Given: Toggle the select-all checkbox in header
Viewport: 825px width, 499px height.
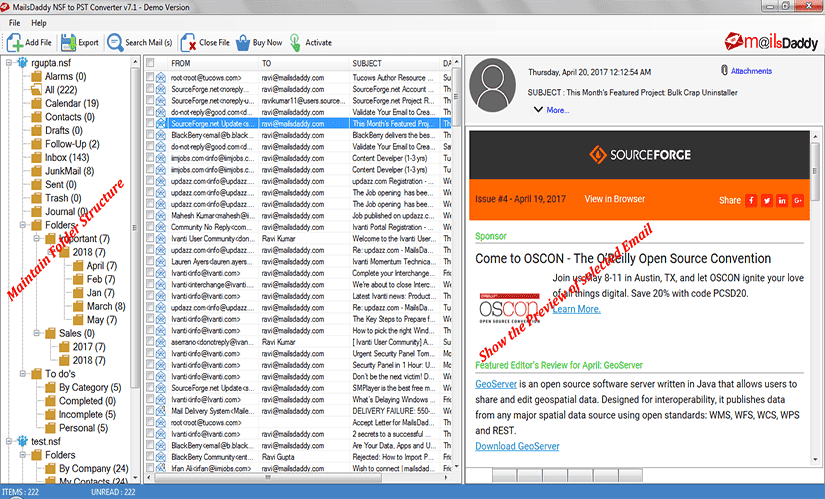Looking at the screenshot, I should point(150,63).
